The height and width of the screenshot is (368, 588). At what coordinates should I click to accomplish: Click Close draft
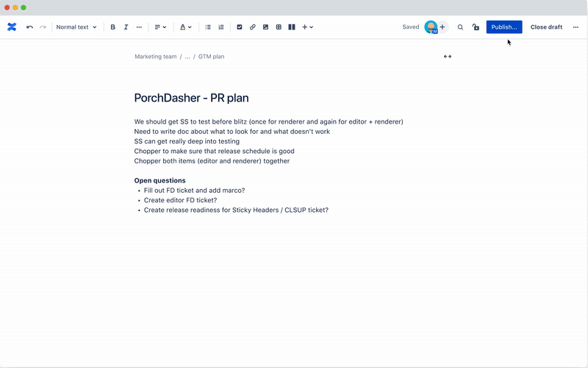546,27
